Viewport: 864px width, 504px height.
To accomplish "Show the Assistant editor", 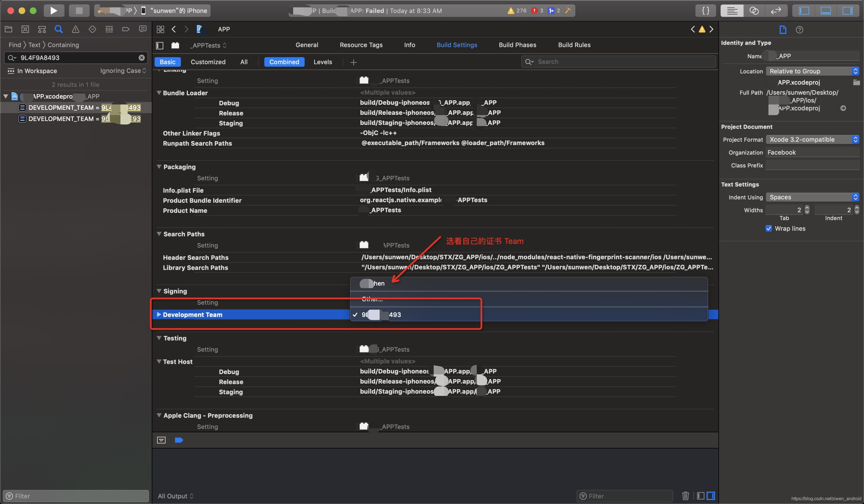I will click(x=754, y=11).
